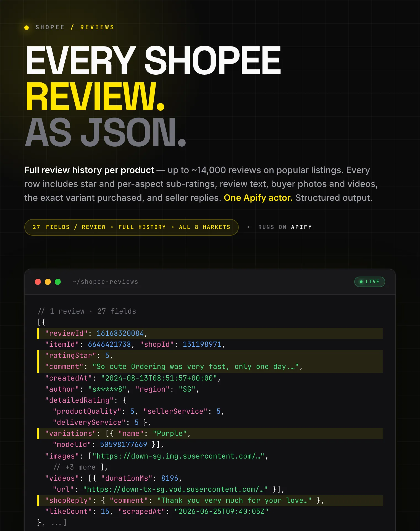Click the '// +3 more' comment
The height and width of the screenshot is (531, 420).
coord(75,467)
